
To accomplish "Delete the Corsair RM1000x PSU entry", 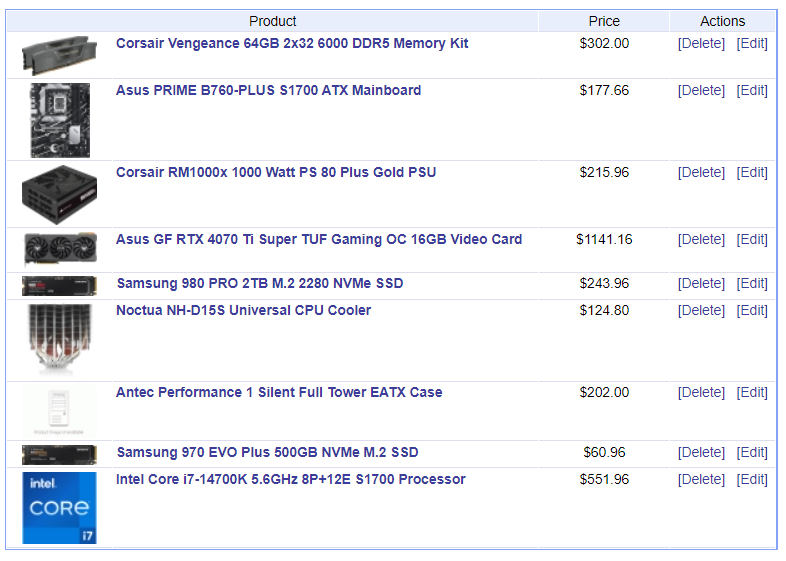I will point(701,172).
